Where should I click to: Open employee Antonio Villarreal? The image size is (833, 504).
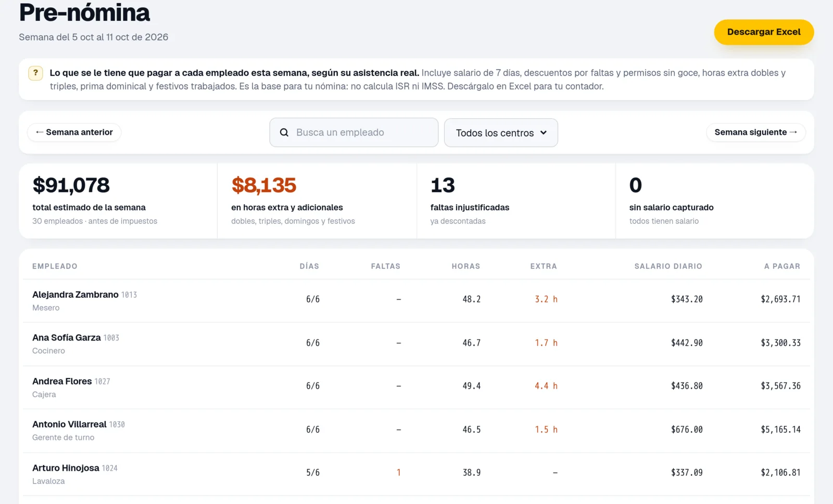click(x=69, y=424)
